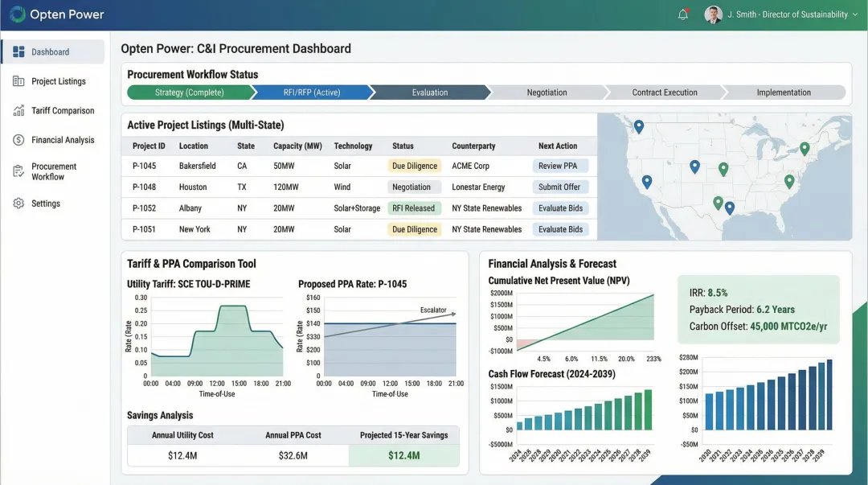
Task: Expand the Director of Sustainability account chevron
Action: pyautogui.click(x=854, y=14)
